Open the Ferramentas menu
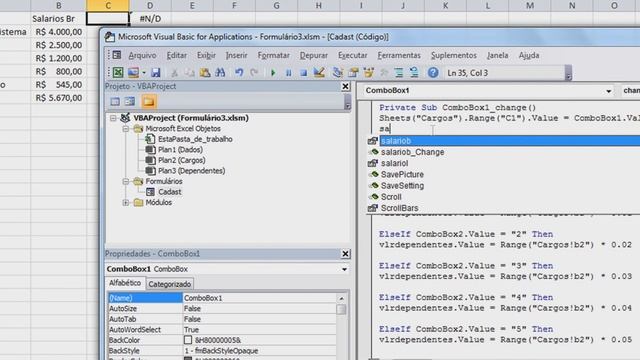The width and height of the screenshot is (640, 360). (x=399, y=55)
